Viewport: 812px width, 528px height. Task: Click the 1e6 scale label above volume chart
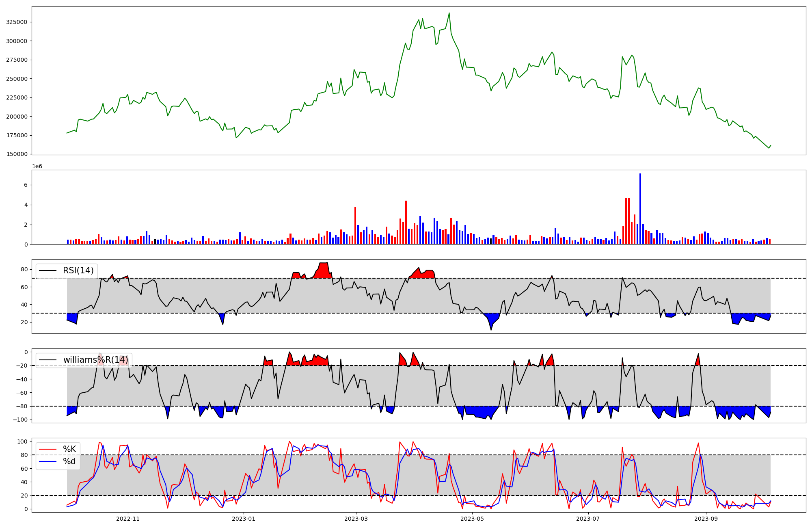(37, 167)
